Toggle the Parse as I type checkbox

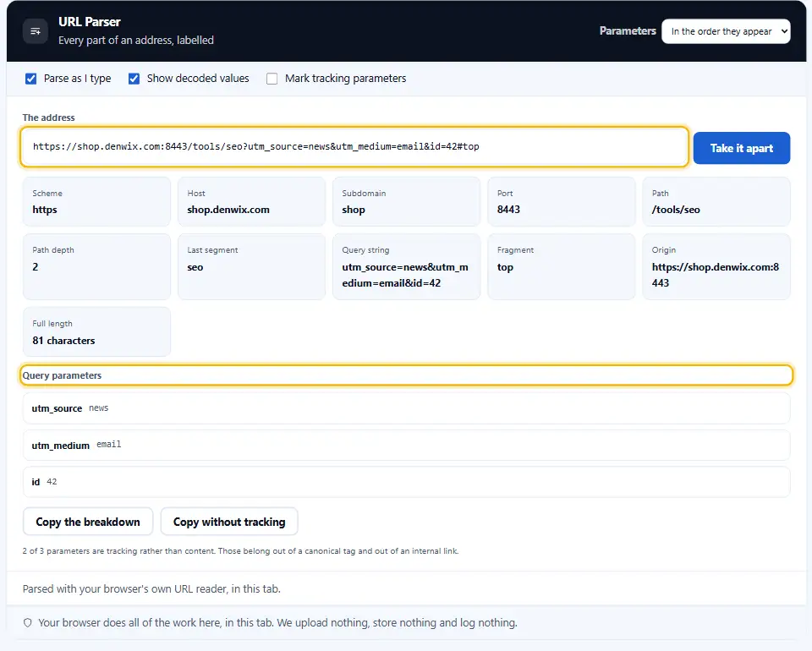click(x=31, y=79)
